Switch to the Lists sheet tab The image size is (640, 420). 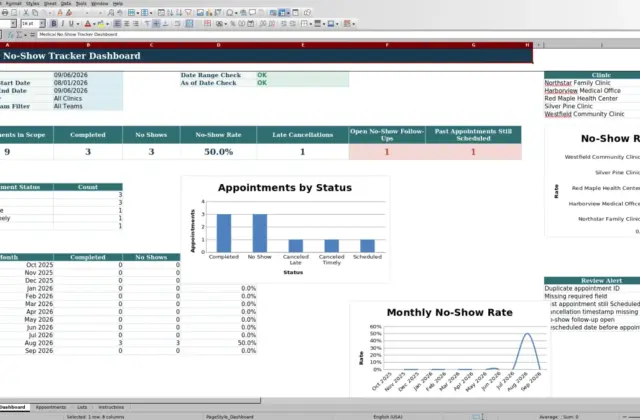pos(82,407)
